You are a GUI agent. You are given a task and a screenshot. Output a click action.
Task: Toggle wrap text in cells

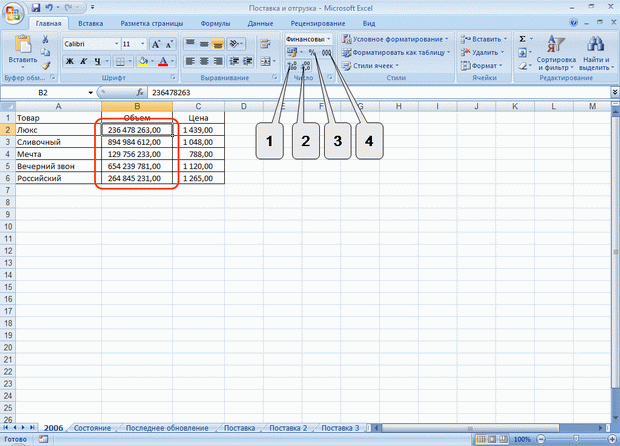[265, 43]
